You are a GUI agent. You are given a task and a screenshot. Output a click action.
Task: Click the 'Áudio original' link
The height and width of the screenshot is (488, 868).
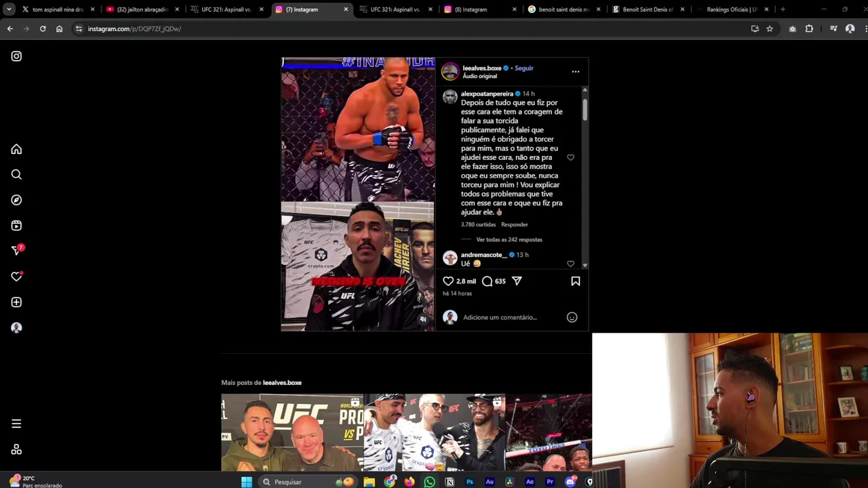tap(479, 76)
